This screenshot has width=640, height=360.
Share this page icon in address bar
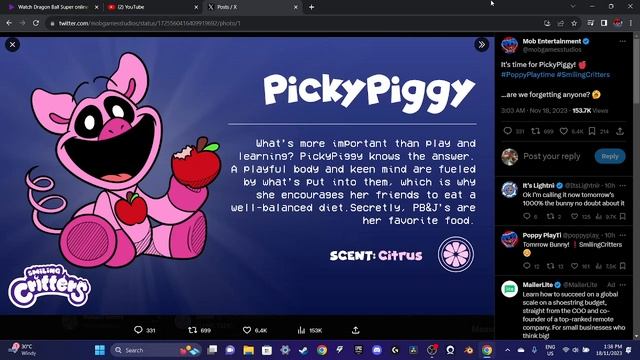pyautogui.click(x=561, y=23)
